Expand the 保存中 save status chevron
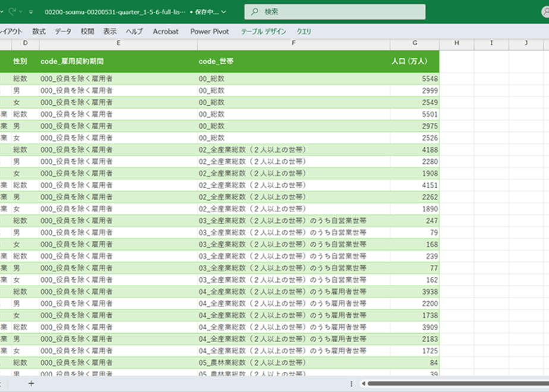This screenshot has height=392, width=549. (x=224, y=12)
